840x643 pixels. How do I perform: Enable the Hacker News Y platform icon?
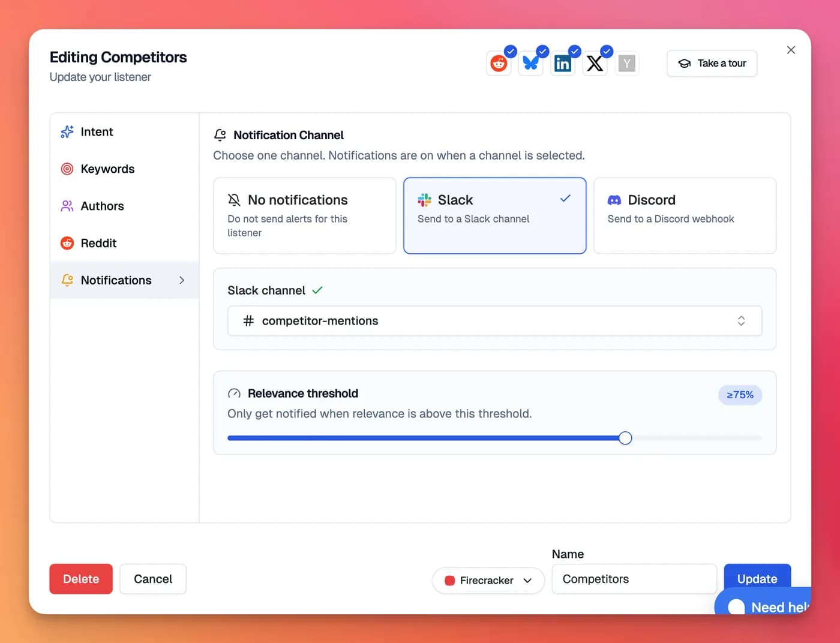point(627,63)
